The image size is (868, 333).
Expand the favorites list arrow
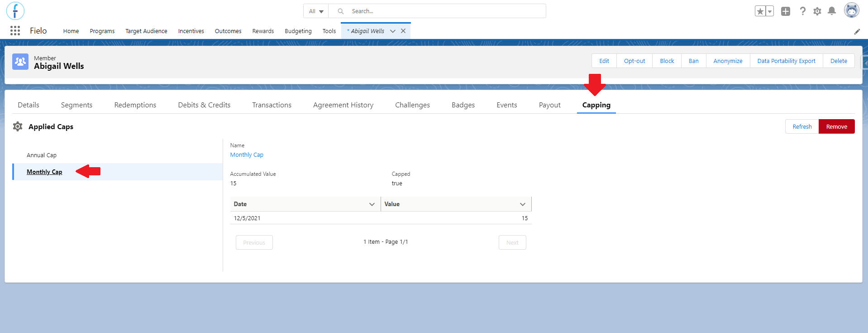tap(770, 11)
